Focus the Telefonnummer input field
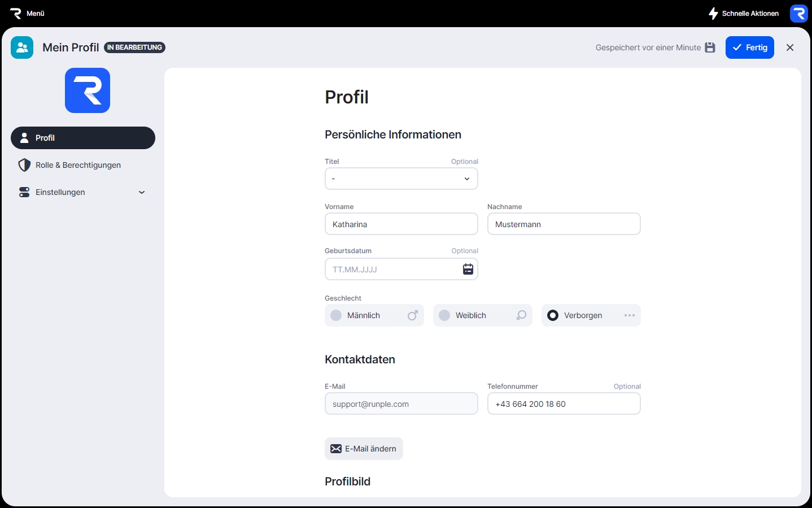This screenshot has height=508, width=812. (564, 404)
